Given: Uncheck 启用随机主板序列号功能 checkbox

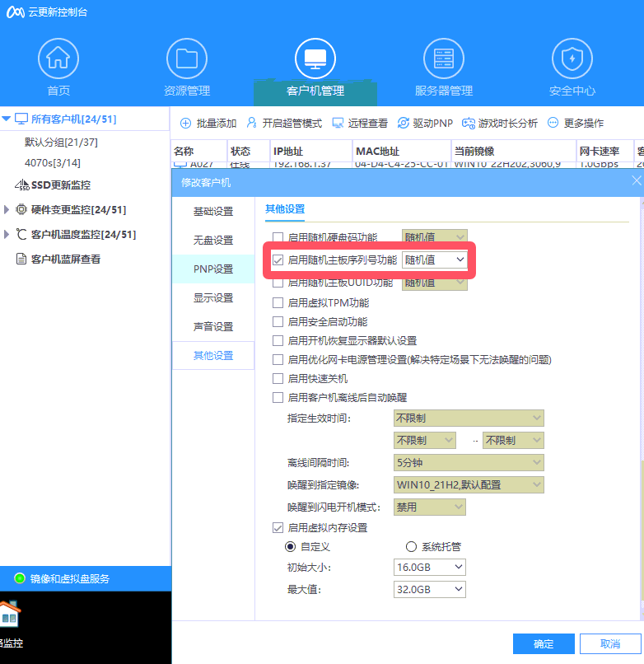Looking at the screenshot, I should 278,260.
